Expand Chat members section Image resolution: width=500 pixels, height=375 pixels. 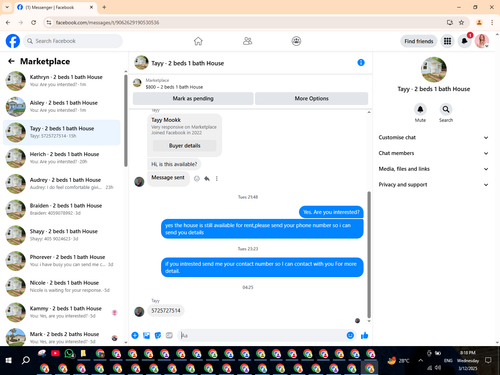coord(434,153)
